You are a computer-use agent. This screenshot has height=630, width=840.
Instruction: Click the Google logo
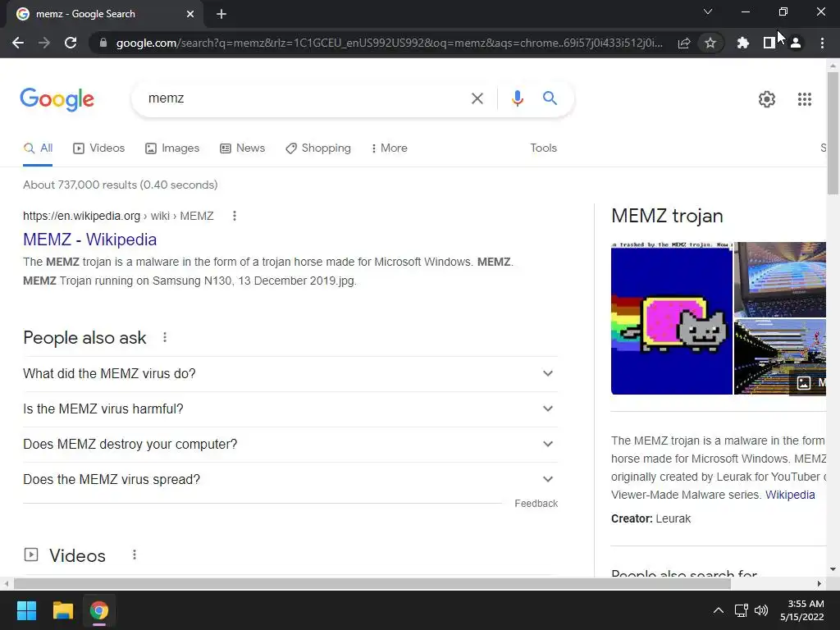tap(57, 99)
